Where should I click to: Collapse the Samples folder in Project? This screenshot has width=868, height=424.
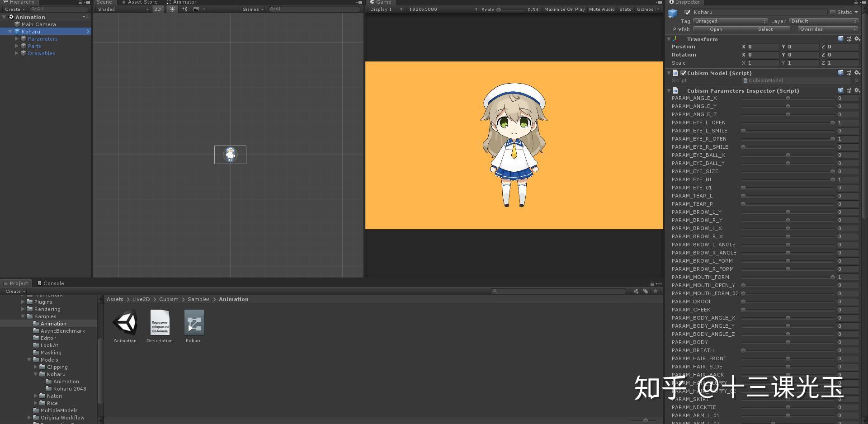23,316
